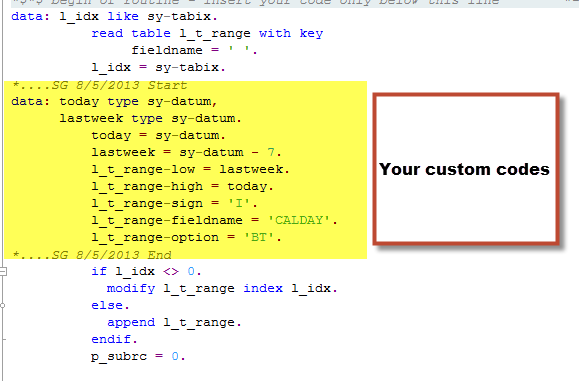
Task: Click the 'data: l_idx like sy-tabix.' line
Action: 114,17
